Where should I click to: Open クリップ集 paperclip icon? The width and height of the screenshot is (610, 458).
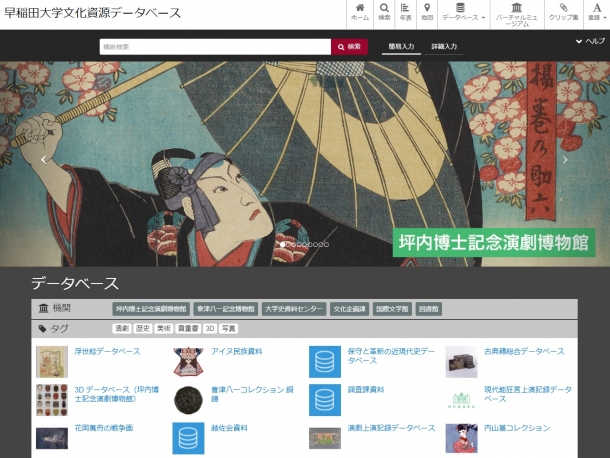click(x=563, y=13)
